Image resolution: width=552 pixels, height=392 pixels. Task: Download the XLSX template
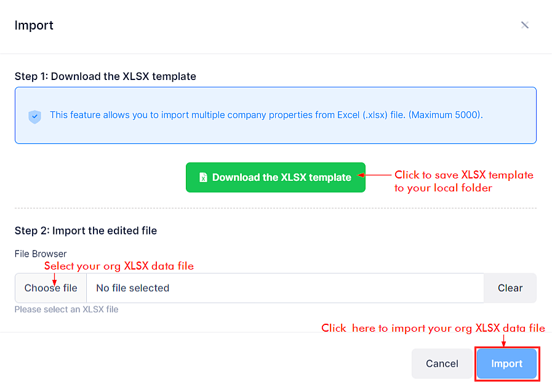pyautogui.click(x=275, y=177)
